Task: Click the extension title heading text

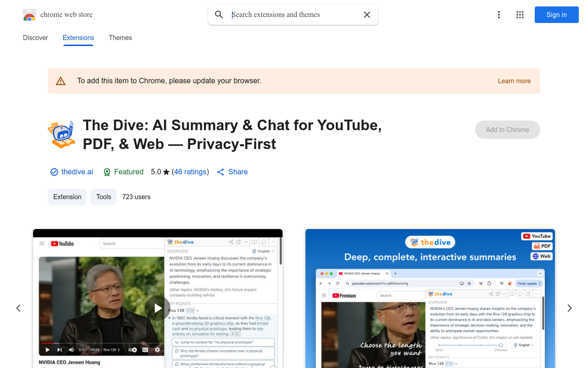Action: 232,134
